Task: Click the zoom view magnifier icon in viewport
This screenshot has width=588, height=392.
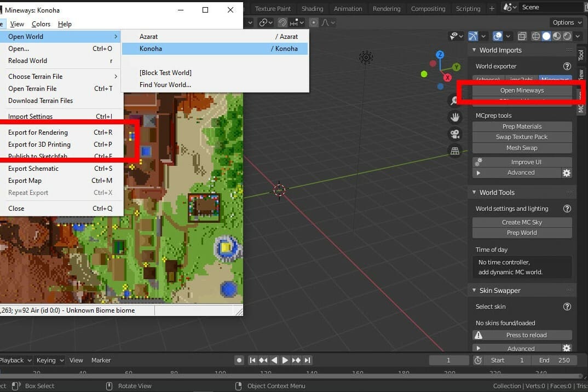Action: 454,101
